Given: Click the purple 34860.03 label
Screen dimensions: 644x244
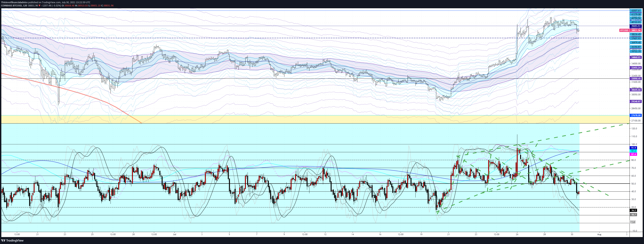Looking at the screenshot, I should (636, 57).
